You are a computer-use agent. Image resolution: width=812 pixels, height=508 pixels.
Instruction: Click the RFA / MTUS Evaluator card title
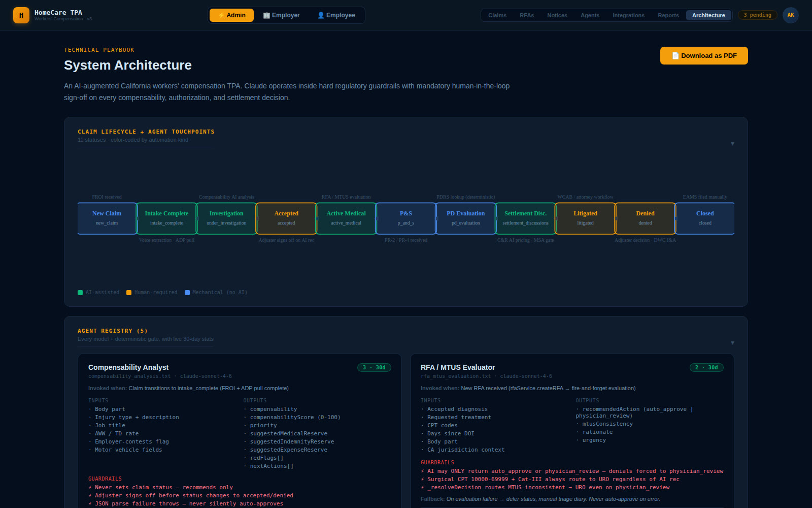[x=458, y=367]
